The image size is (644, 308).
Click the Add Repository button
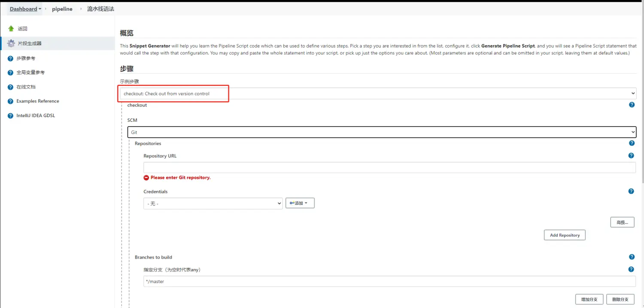[565, 235]
